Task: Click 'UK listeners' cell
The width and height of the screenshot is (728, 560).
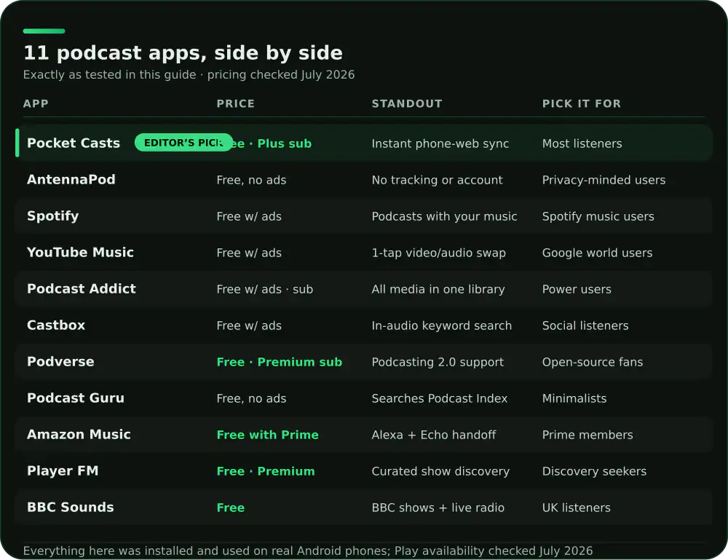Action: (x=576, y=508)
